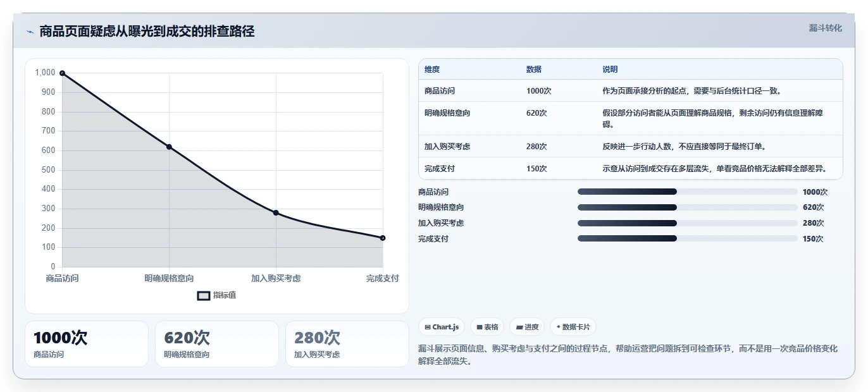Click the 明确规格意向 table row label
868x392 pixels.
[447, 113]
